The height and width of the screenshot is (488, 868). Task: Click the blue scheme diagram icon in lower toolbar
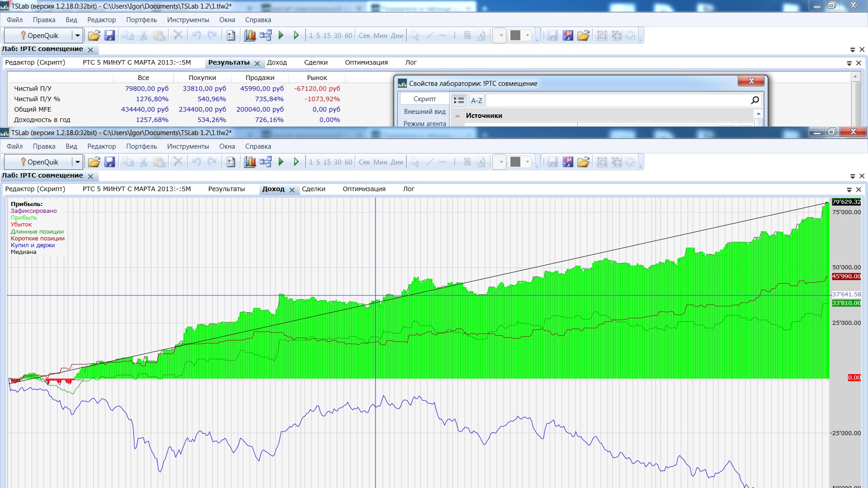point(265,162)
